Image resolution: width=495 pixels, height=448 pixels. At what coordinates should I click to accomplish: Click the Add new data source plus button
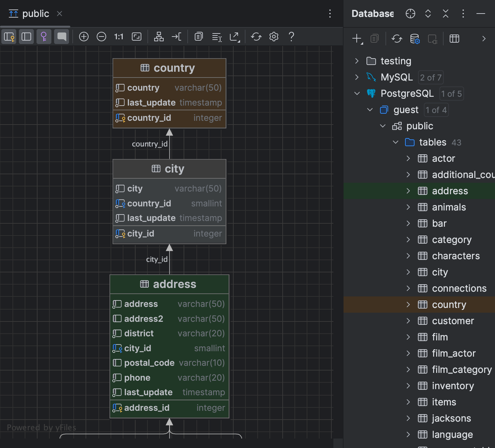click(357, 39)
